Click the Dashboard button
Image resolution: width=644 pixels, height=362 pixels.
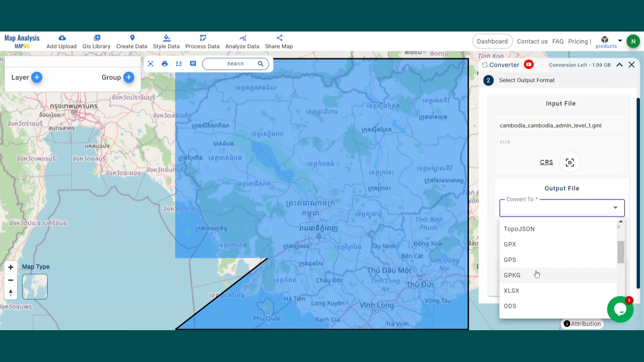(x=492, y=41)
